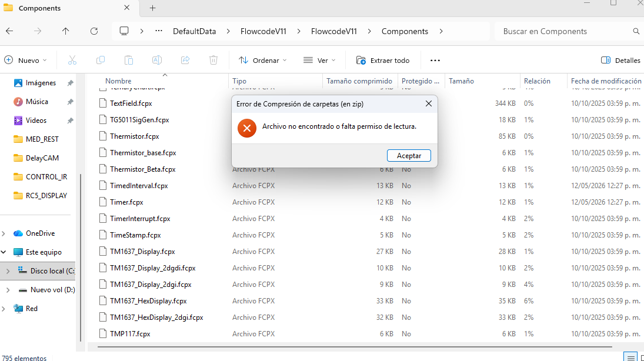Open the See more three-dots menu
This screenshot has width=644, height=361.
pos(435,61)
